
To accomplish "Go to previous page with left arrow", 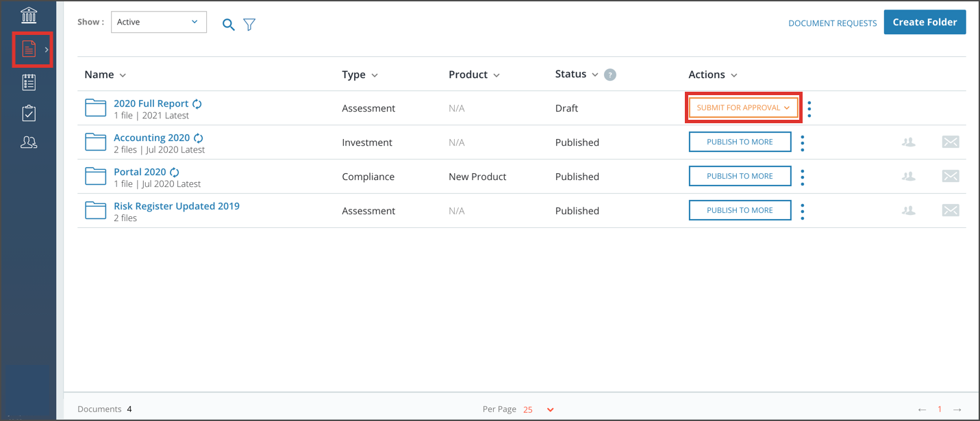I will pyautogui.click(x=922, y=409).
